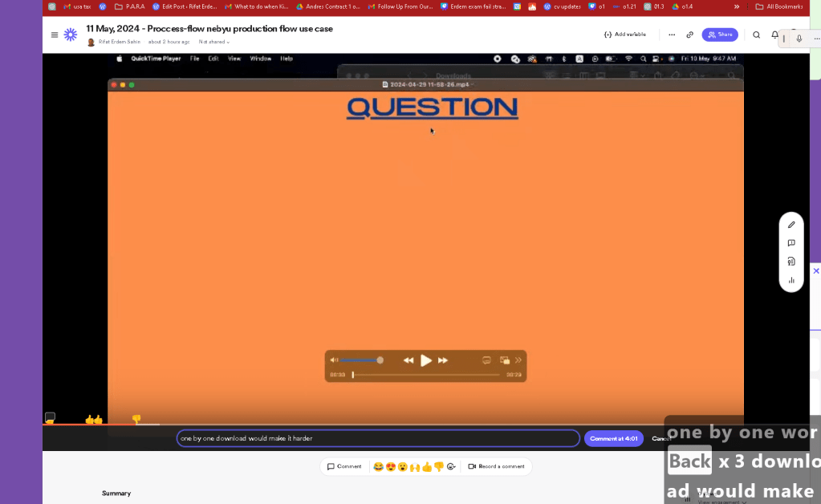React with the surprised face emoji

coord(403,466)
